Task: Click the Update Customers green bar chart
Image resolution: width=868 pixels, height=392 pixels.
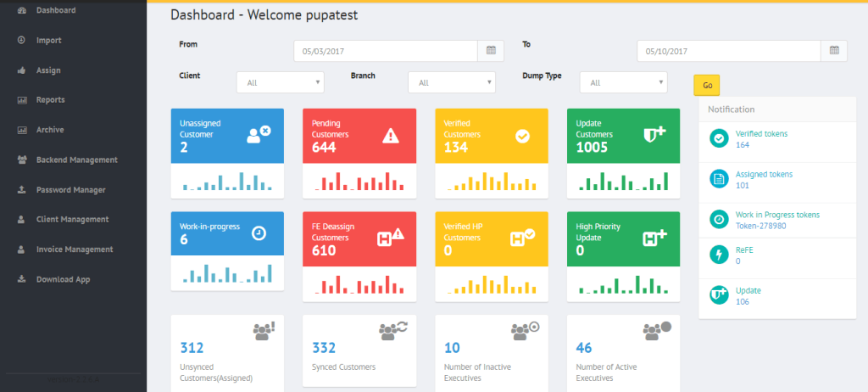Action: (623, 181)
